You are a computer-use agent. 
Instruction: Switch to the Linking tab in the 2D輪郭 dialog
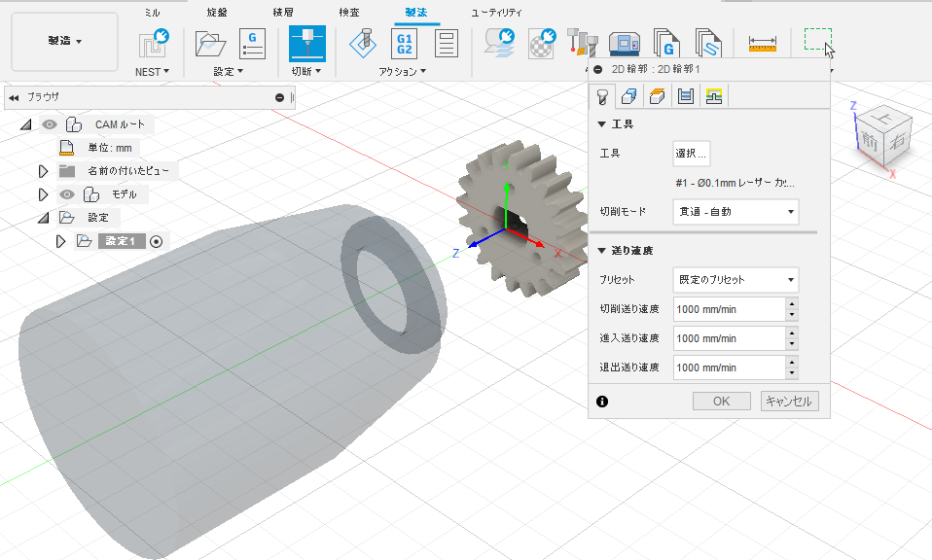(x=714, y=96)
